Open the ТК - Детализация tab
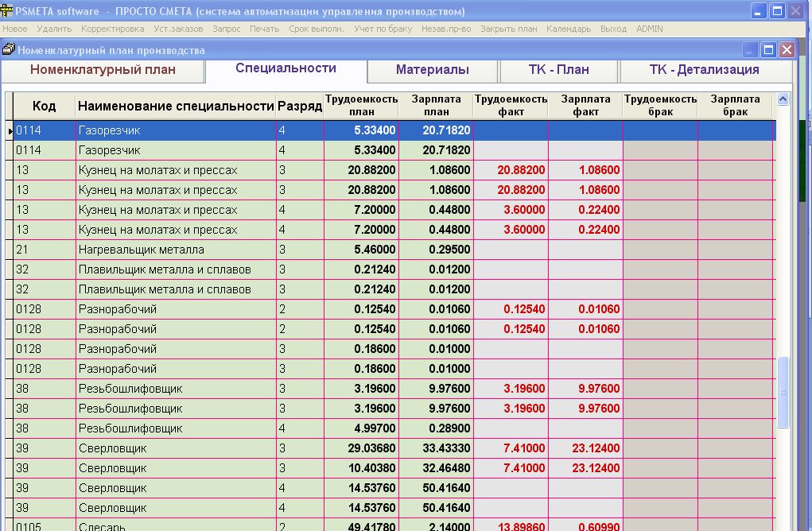Viewport: 812px width, 531px height. 704,70
